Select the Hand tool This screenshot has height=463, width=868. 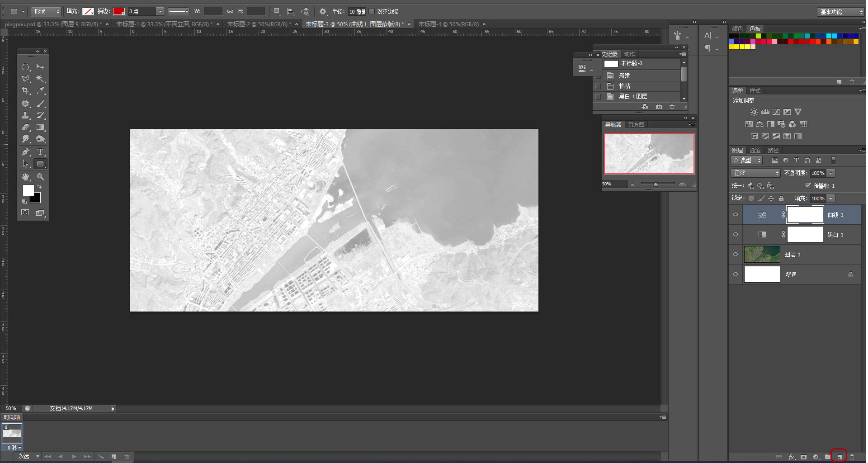(x=25, y=177)
